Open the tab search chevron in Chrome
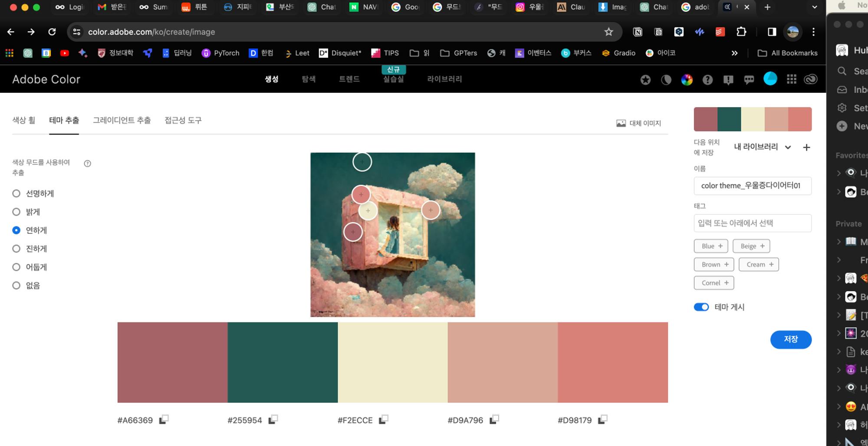The image size is (868, 446). [x=815, y=7]
